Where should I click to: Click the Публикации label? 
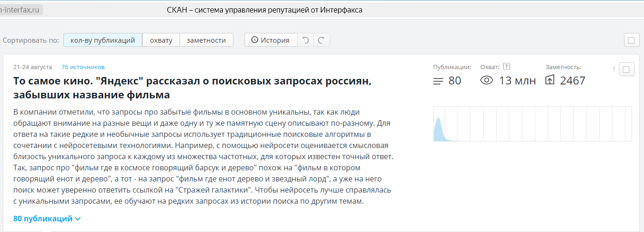[x=452, y=67]
